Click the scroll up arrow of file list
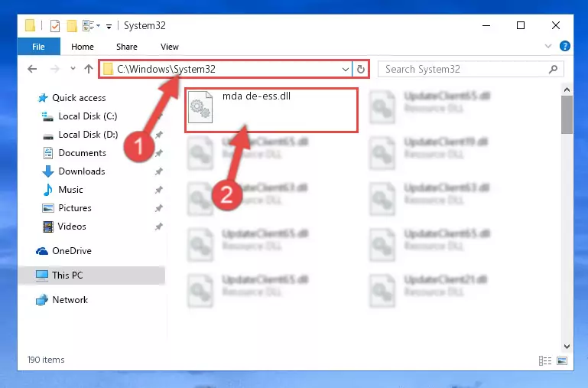The height and width of the screenshot is (388, 588). 567,90
